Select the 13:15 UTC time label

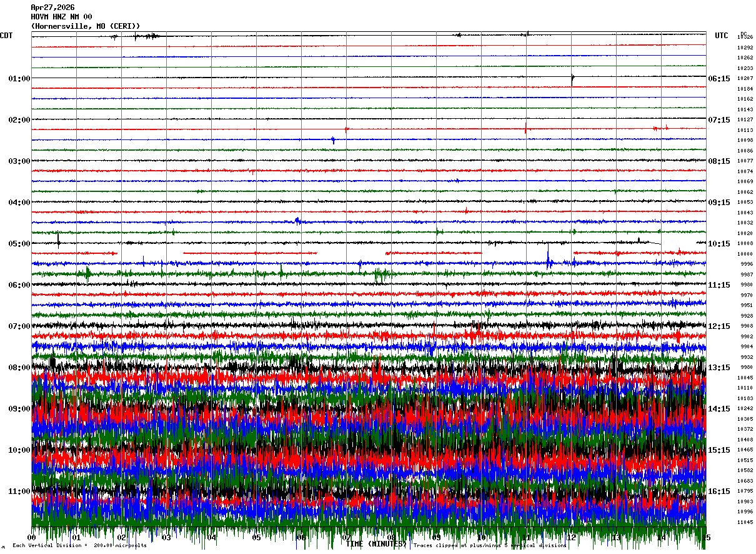click(719, 368)
